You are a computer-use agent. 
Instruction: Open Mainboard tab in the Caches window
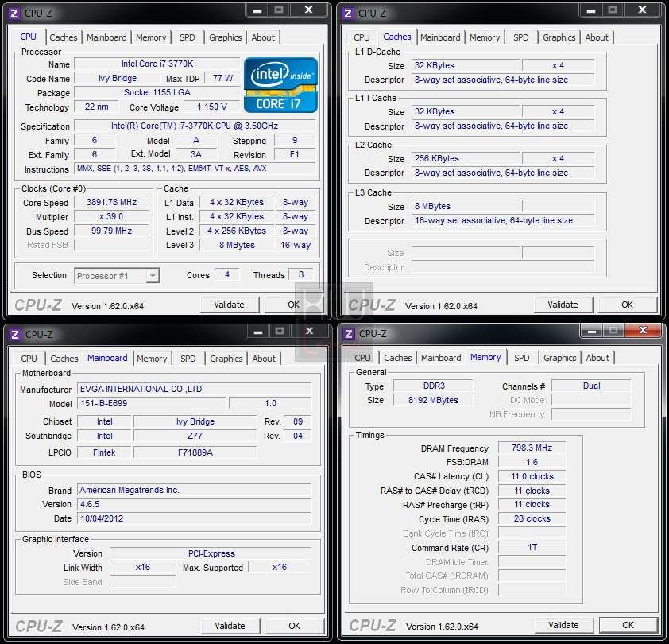(x=440, y=37)
